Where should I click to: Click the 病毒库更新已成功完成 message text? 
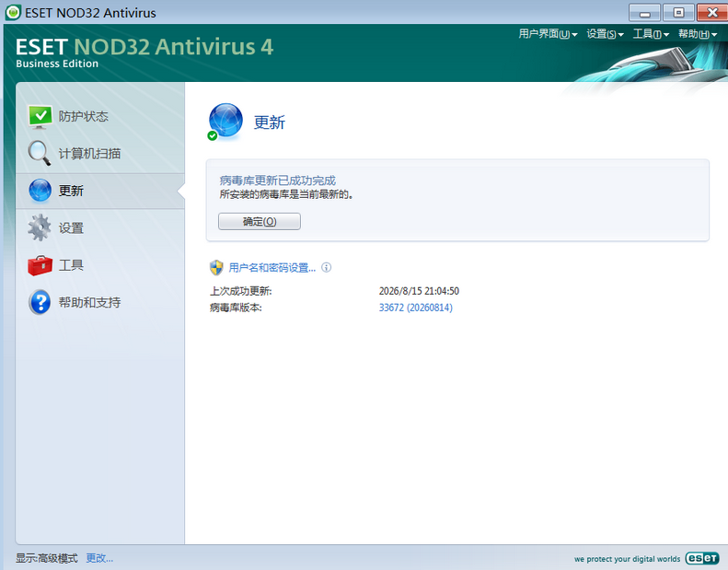click(278, 180)
